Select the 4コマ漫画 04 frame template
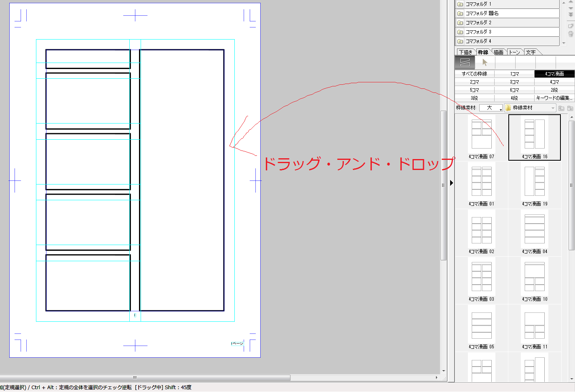The width and height of the screenshot is (575, 392). point(535,233)
